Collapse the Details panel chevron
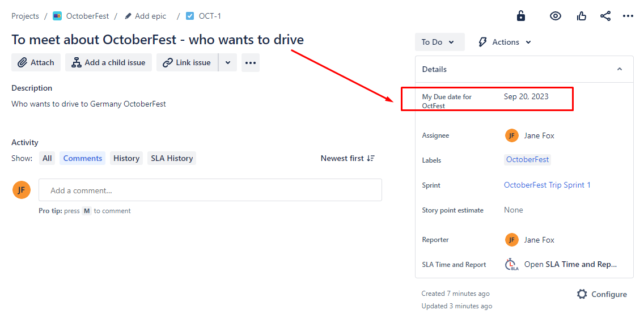The width and height of the screenshot is (644, 331). [x=620, y=69]
